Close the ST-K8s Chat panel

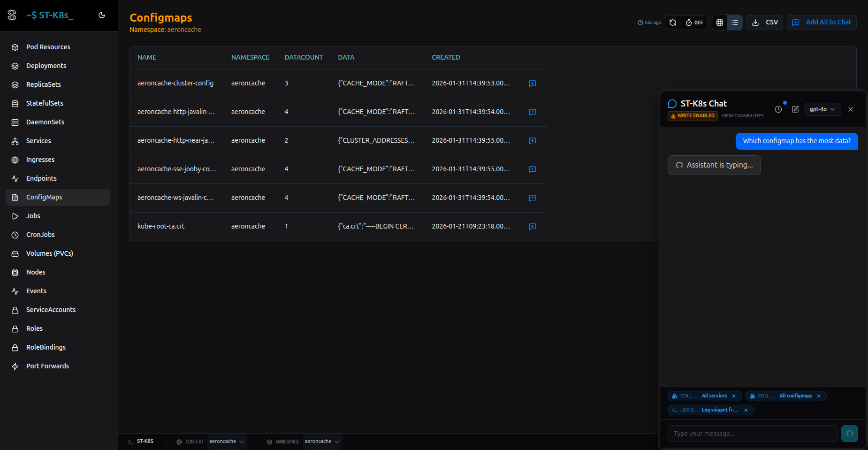tap(851, 109)
